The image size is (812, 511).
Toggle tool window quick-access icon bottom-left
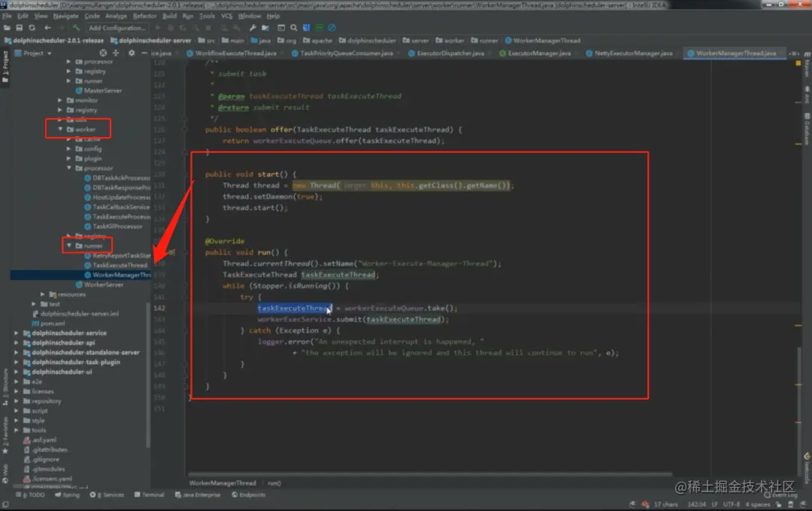5,505
